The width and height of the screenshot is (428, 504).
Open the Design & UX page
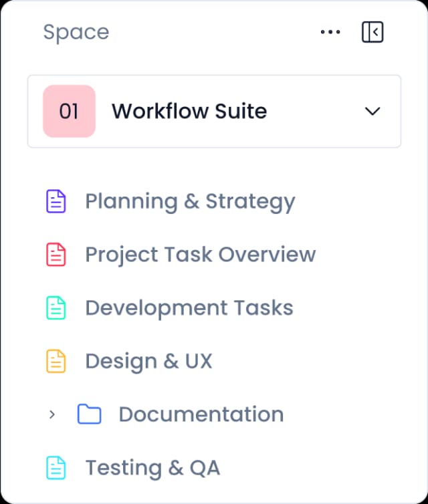point(148,362)
